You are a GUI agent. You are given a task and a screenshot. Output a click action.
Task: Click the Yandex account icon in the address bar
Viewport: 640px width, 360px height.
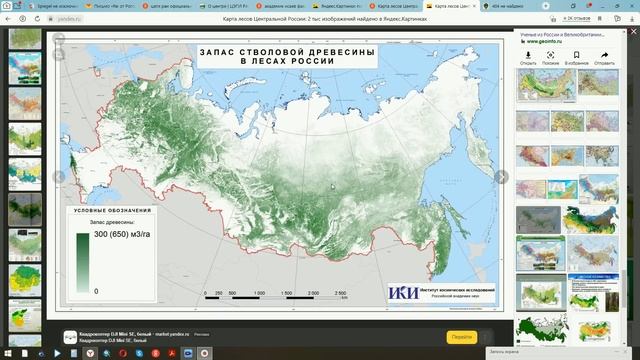pyautogui.click(x=22, y=19)
